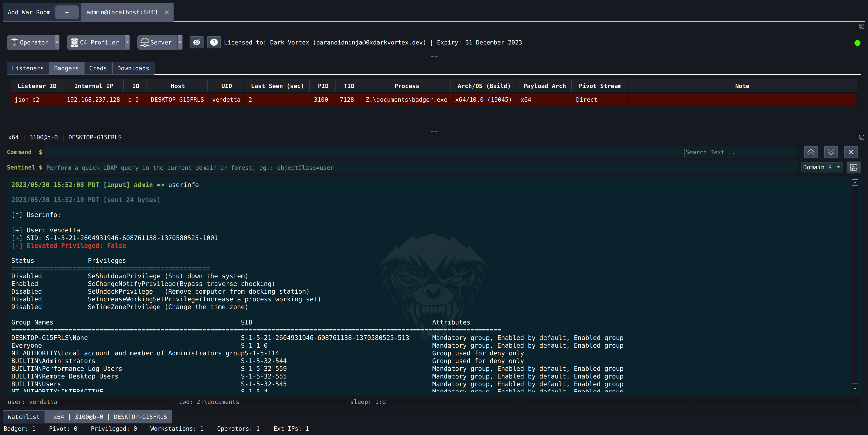
Task: Click the image icon beside Domain dropdown
Action: point(853,167)
